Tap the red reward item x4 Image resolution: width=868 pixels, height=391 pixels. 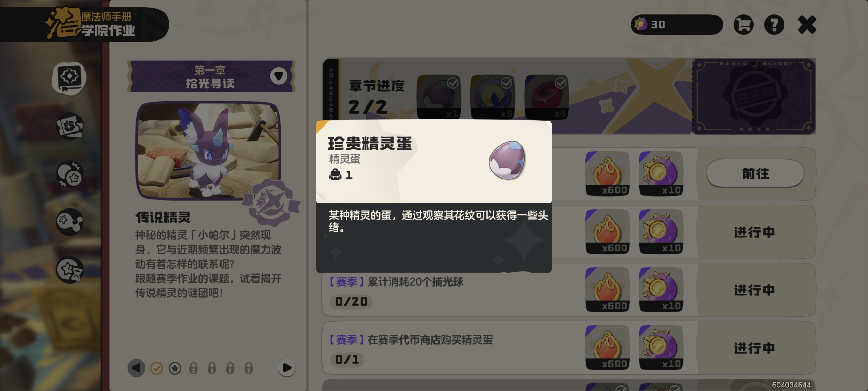[547, 97]
